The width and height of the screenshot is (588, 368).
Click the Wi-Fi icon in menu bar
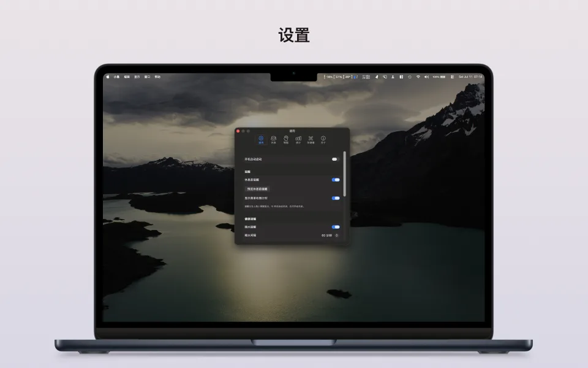coord(418,77)
